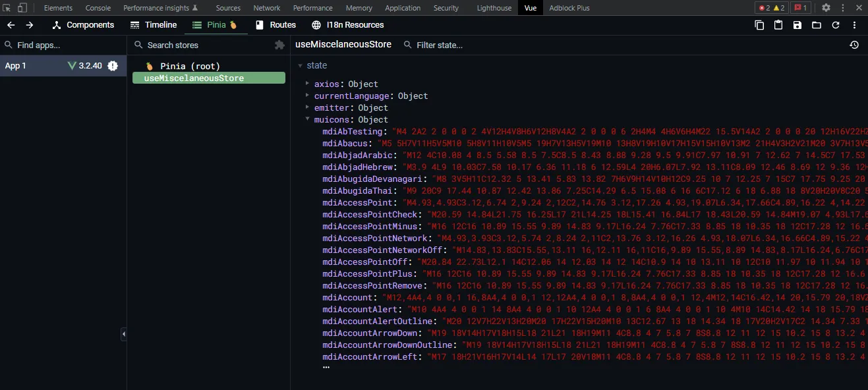Switch to the Performance tab
This screenshot has width=868, height=390.
point(313,8)
